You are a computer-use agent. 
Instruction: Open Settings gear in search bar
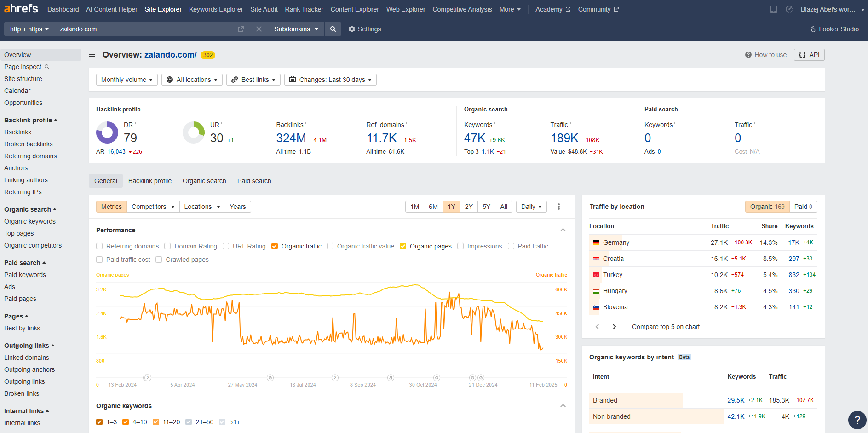[x=365, y=29]
